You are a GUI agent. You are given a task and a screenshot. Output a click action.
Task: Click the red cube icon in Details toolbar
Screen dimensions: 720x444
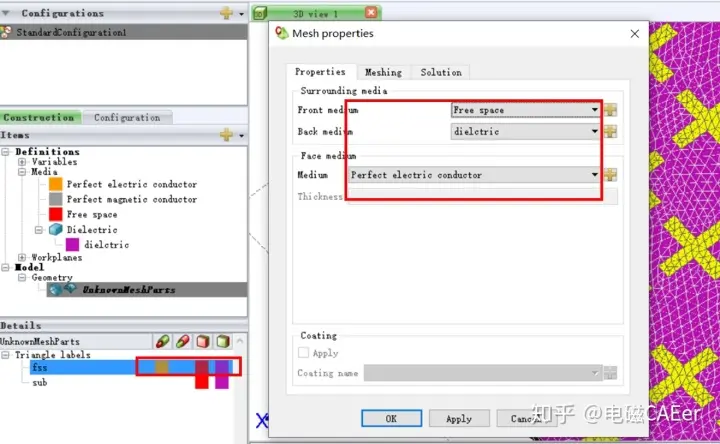pos(202,341)
